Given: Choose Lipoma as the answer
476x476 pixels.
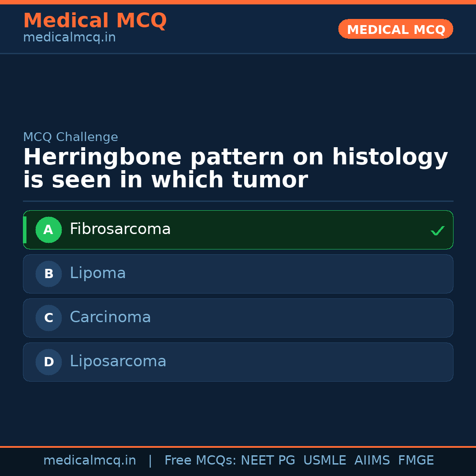Looking at the screenshot, I should pyautogui.click(x=98, y=273).
